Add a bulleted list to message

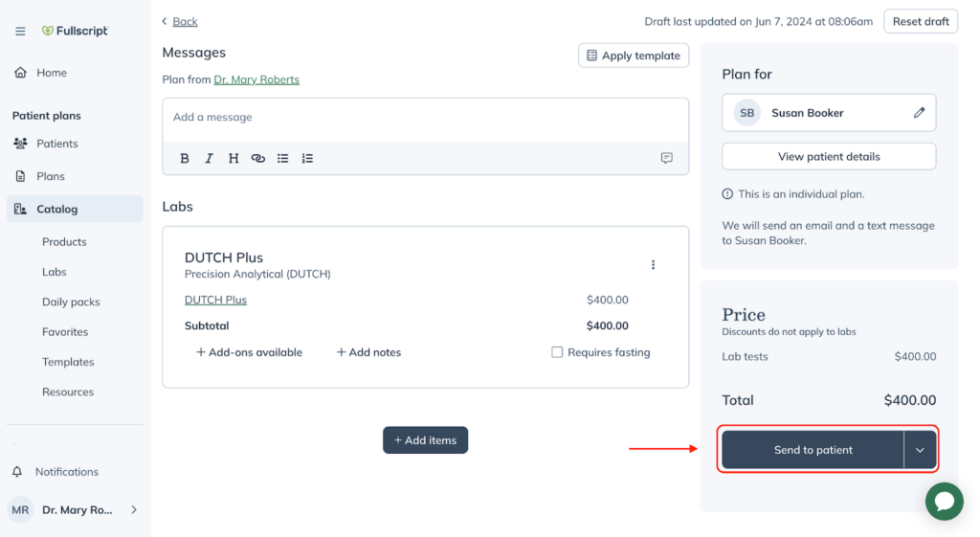coord(282,158)
